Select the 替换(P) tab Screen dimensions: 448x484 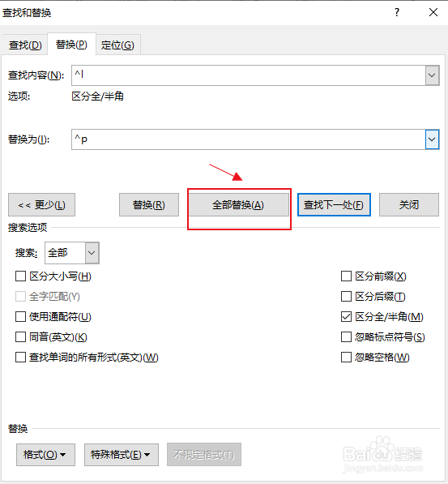pyautogui.click(x=71, y=45)
